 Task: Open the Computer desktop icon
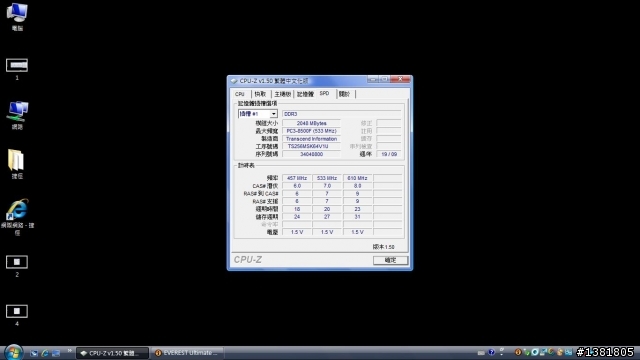(x=17, y=16)
